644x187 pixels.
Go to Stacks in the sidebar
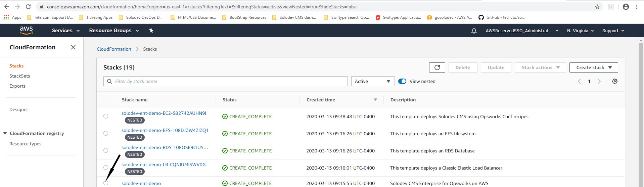(16, 66)
